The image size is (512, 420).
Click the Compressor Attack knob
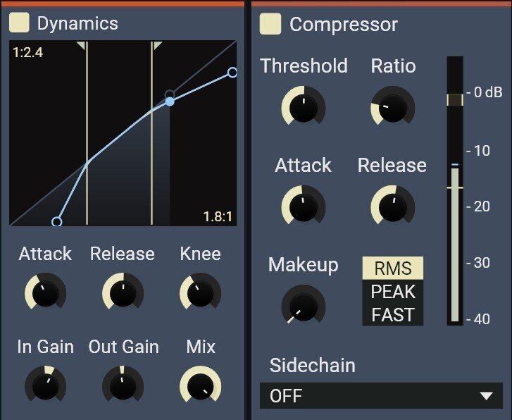coord(304,206)
